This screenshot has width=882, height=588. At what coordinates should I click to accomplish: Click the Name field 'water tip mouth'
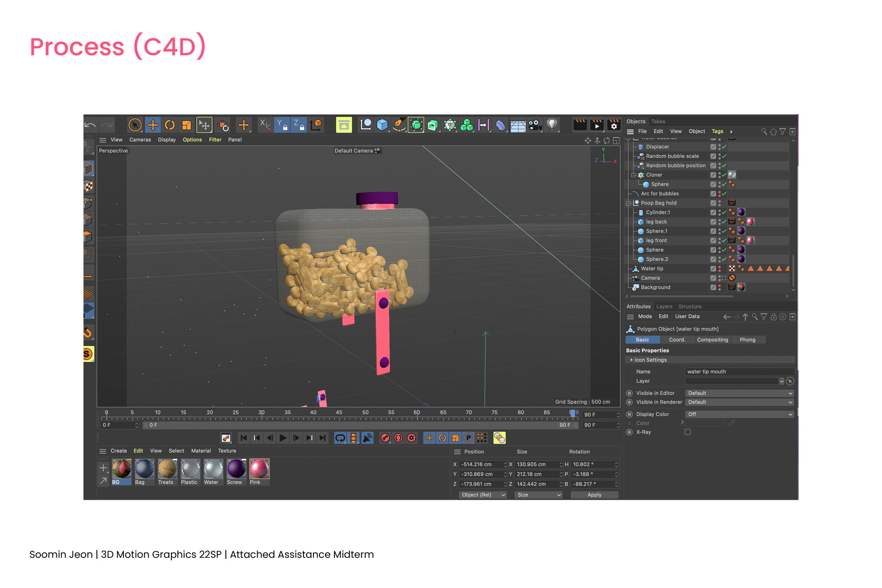739,372
